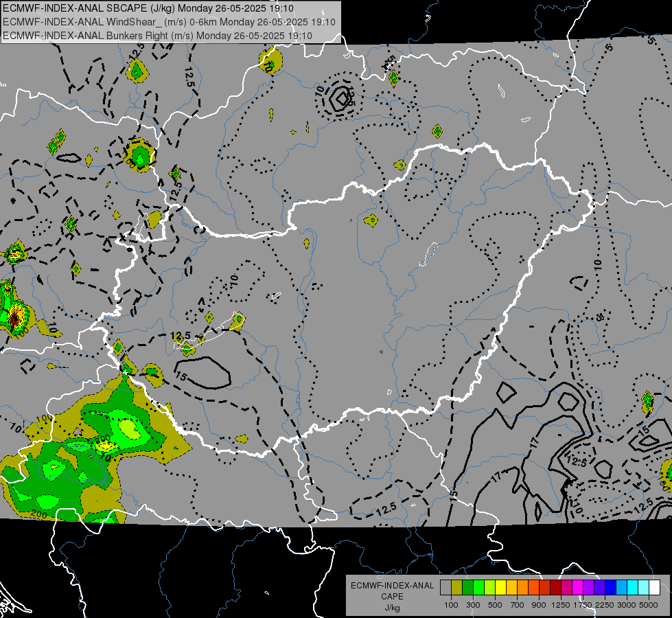Pick the indigo legend swatch before 2250
Screen dimensions: 672x618
599,588
